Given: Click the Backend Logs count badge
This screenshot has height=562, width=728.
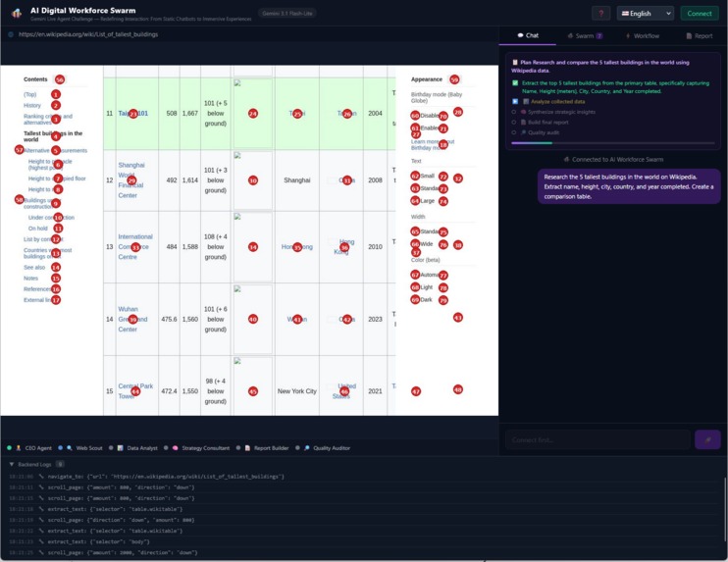Looking at the screenshot, I should [60, 464].
